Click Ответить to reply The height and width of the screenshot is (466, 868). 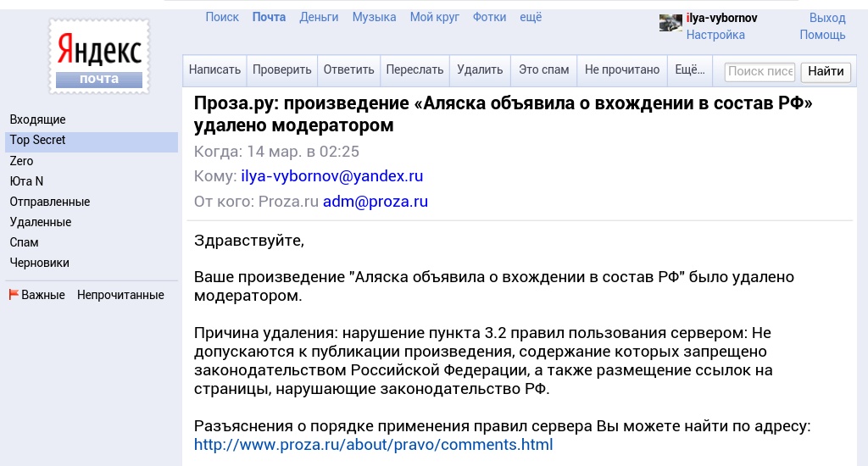(x=348, y=70)
